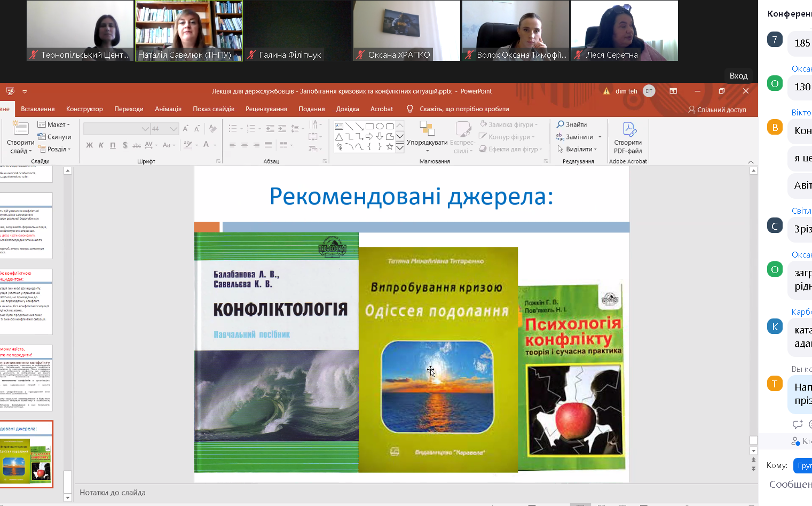Screen dimensions: 812x506
Task: Click the text highlight color button
Action: click(x=187, y=144)
